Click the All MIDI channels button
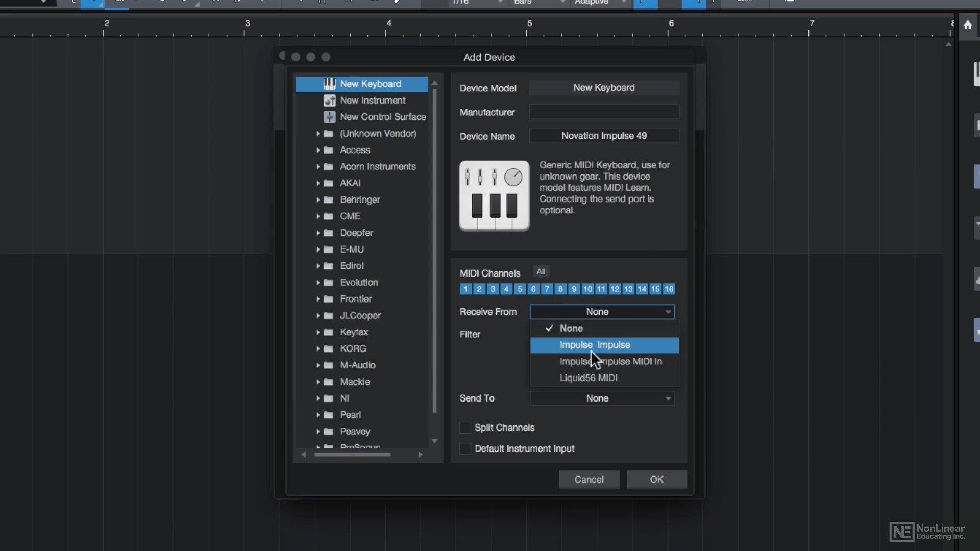980x551 pixels. point(541,272)
